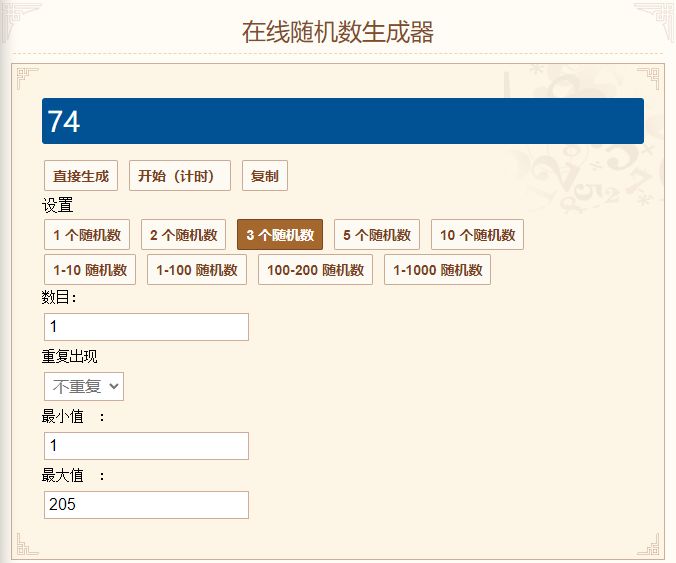Click the generated number 74 in blue bar
Image resolution: width=676 pixels, height=563 pixels.
(64, 122)
